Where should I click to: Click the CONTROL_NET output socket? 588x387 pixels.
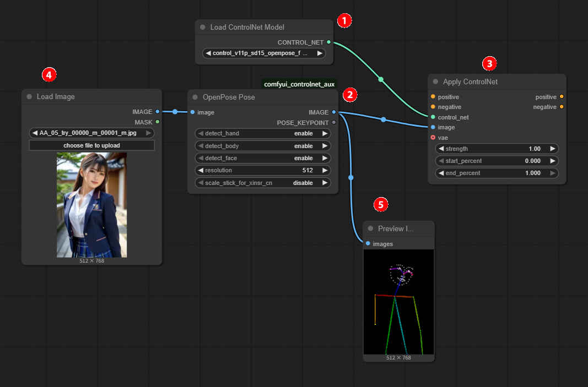coord(329,42)
